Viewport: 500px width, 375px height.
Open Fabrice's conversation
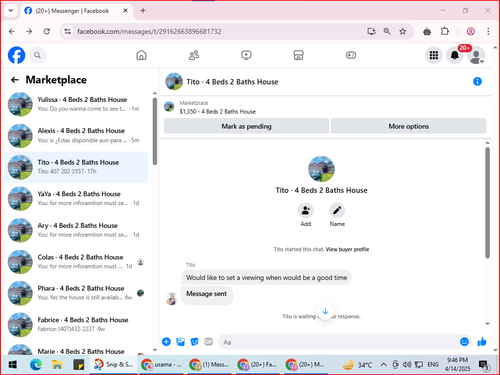[x=76, y=324]
